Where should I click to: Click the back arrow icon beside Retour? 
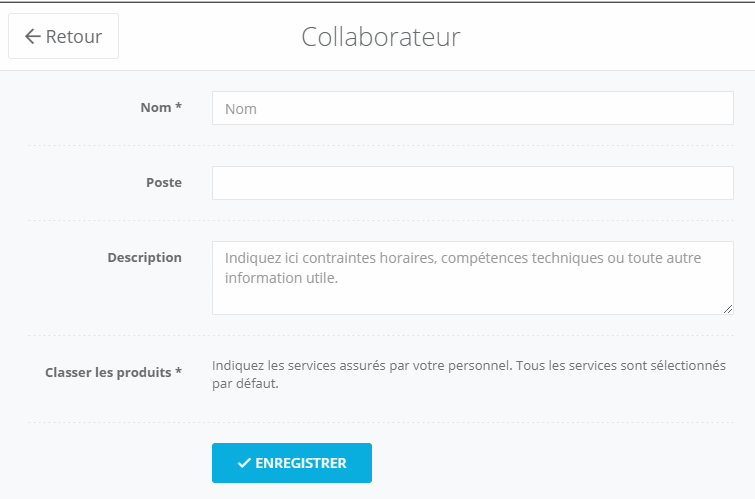(32, 36)
